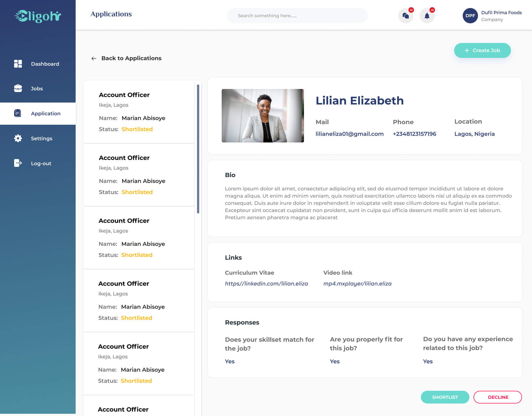The height and width of the screenshot is (416, 532).
Task: Click the Create Job button
Action: pos(482,50)
